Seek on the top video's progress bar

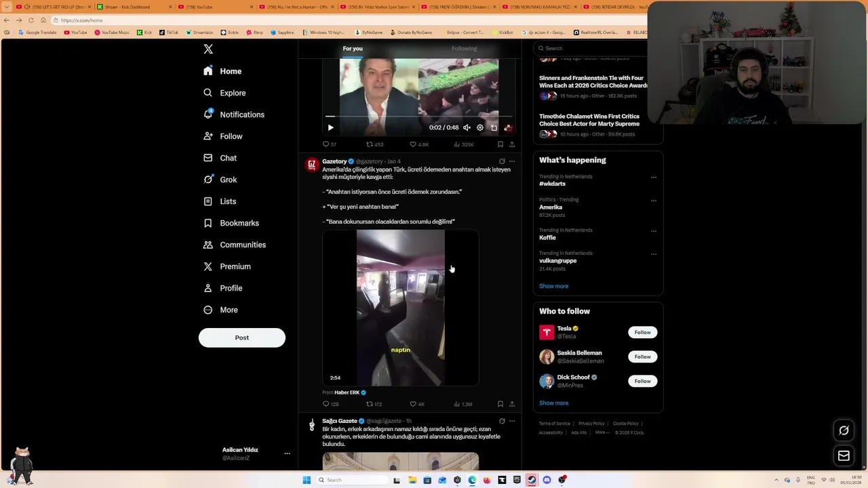419,117
